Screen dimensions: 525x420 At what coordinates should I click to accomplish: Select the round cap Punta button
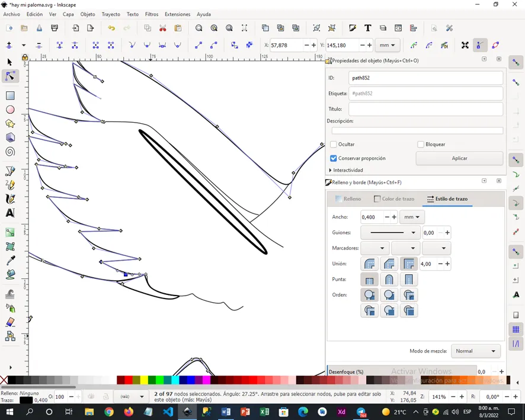point(389,280)
